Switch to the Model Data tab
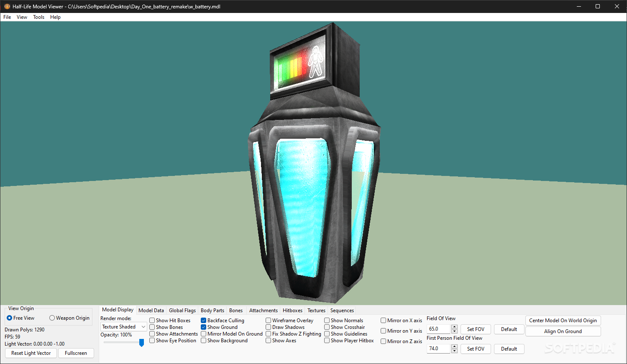Image resolution: width=627 pixels, height=364 pixels. click(151, 310)
